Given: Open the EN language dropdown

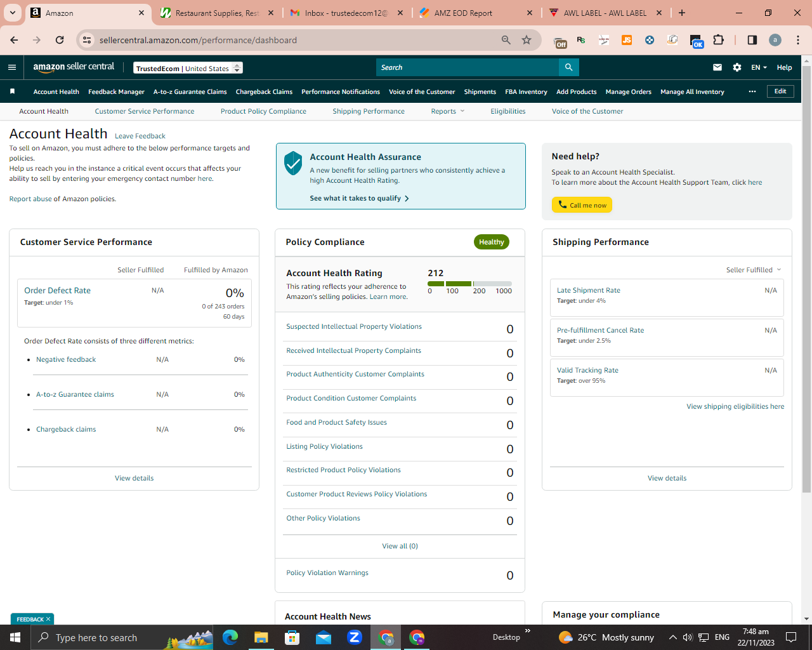Looking at the screenshot, I should pos(759,67).
